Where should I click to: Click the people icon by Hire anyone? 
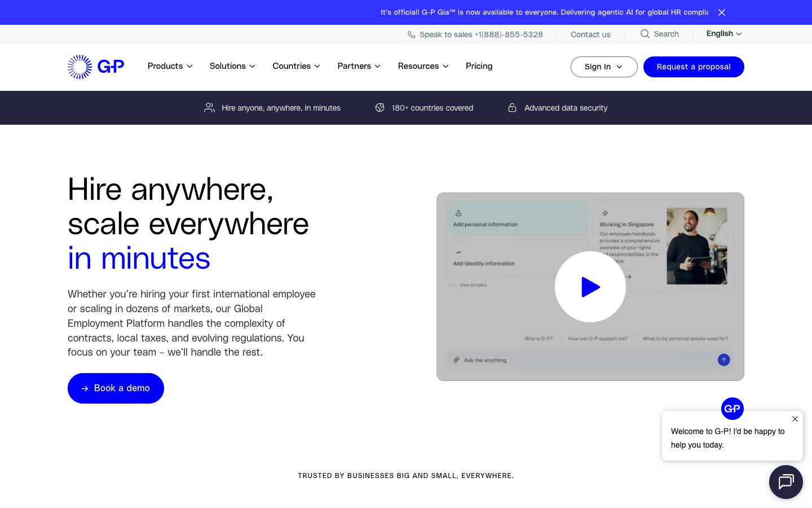click(x=209, y=108)
